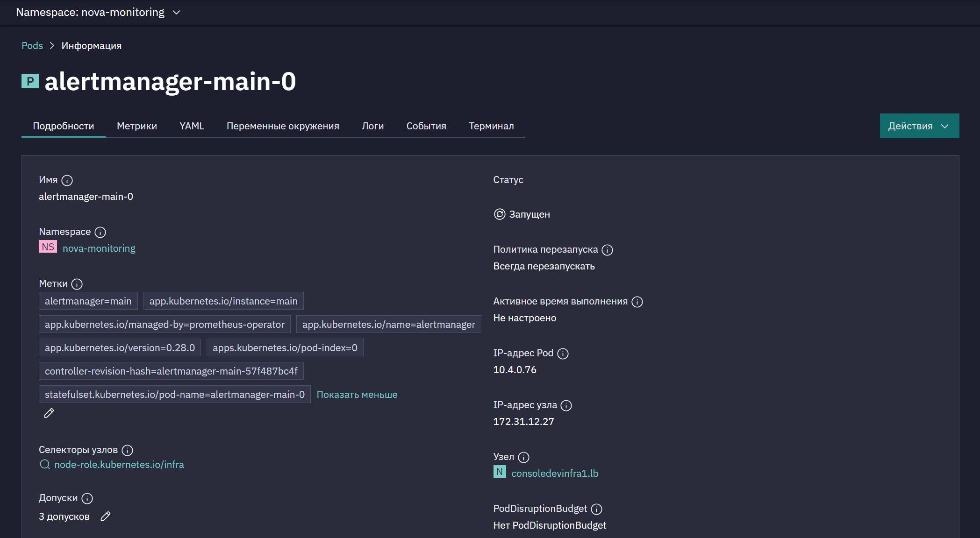Click info icon next to IP-адрес Pod
Image resolution: width=980 pixels, height=538 pixels.
[x=563, y=354]
